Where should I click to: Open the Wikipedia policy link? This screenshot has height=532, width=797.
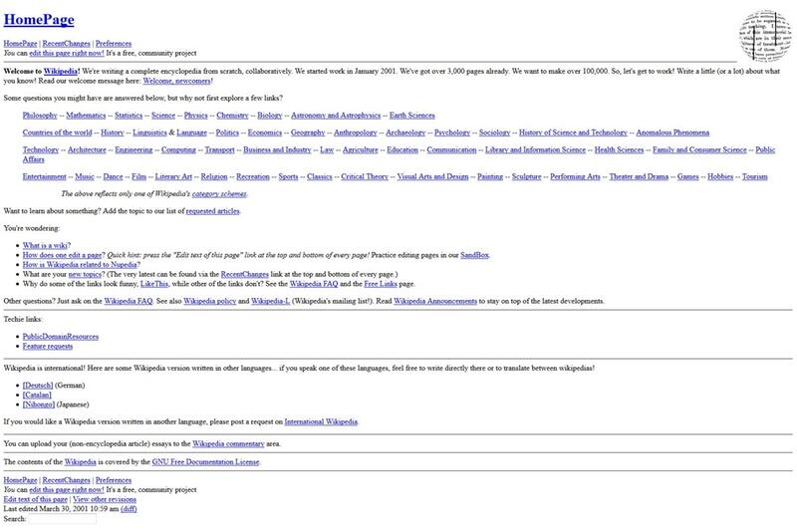(209, 301)
